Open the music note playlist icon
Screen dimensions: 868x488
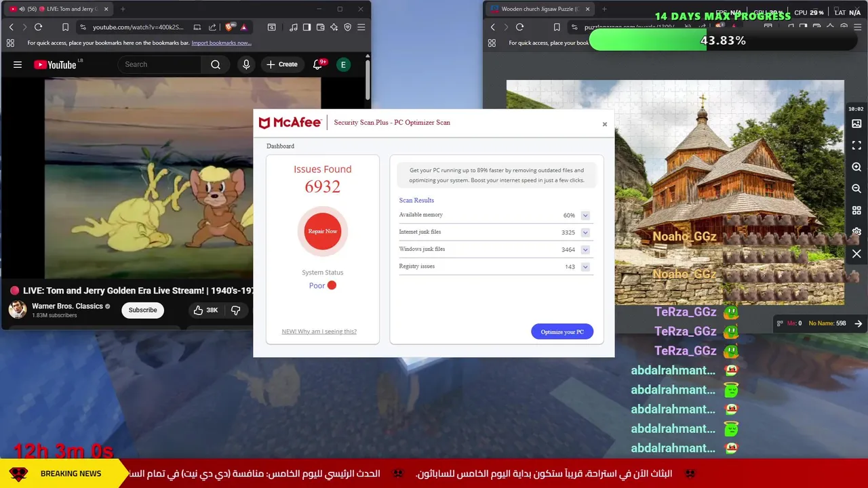[x=293, y=27]
